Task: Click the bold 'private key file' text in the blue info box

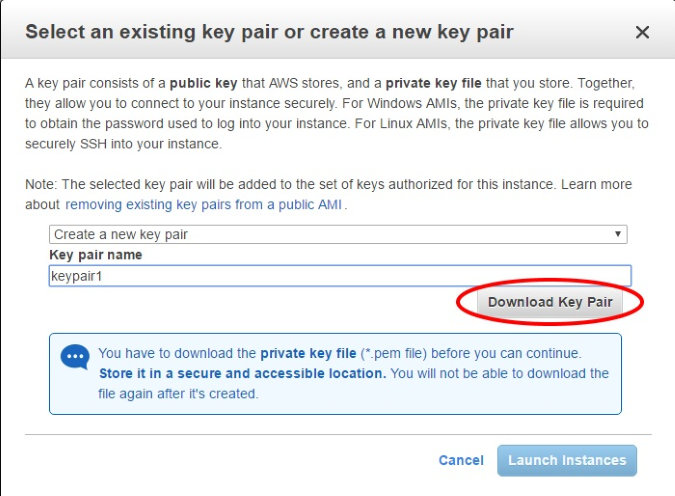Action: click(308, 353)
